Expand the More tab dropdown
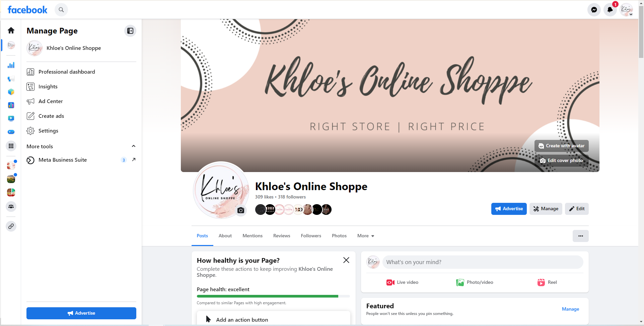This screenshot has width=644, height=326. click(x=366, y=236)
